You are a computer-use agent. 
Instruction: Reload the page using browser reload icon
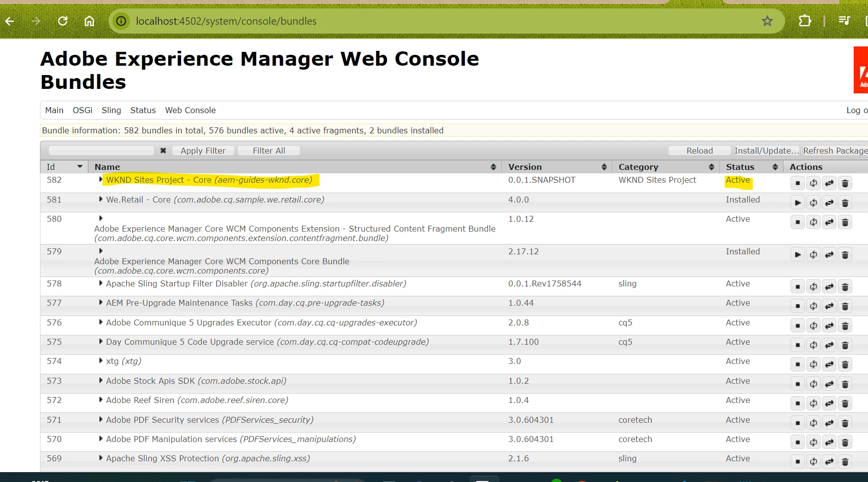(63, 21)
